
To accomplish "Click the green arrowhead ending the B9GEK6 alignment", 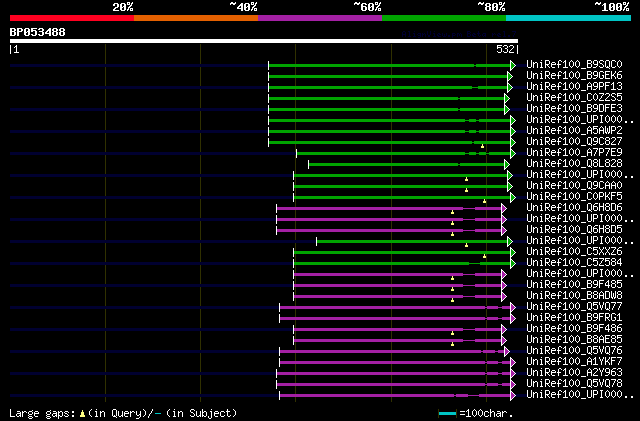I will coord(510,76).
